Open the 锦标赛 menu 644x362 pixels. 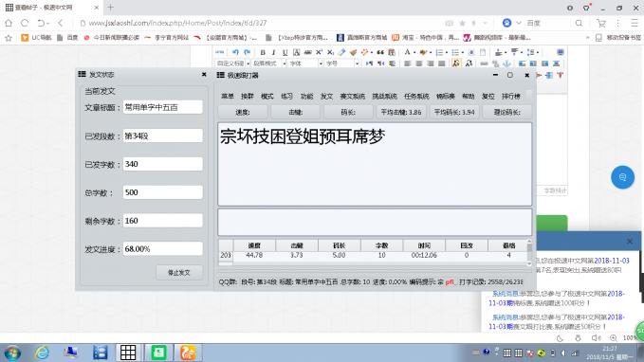tap(446, 96)
